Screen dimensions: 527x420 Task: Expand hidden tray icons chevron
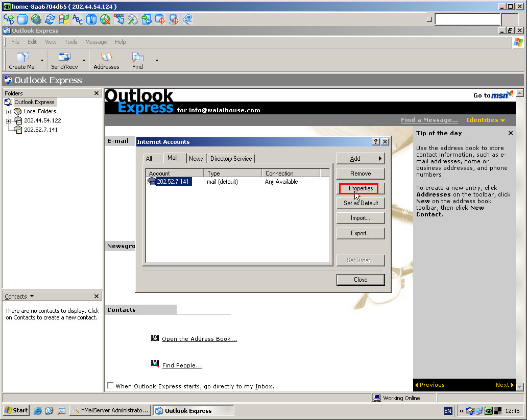[462, 411]
